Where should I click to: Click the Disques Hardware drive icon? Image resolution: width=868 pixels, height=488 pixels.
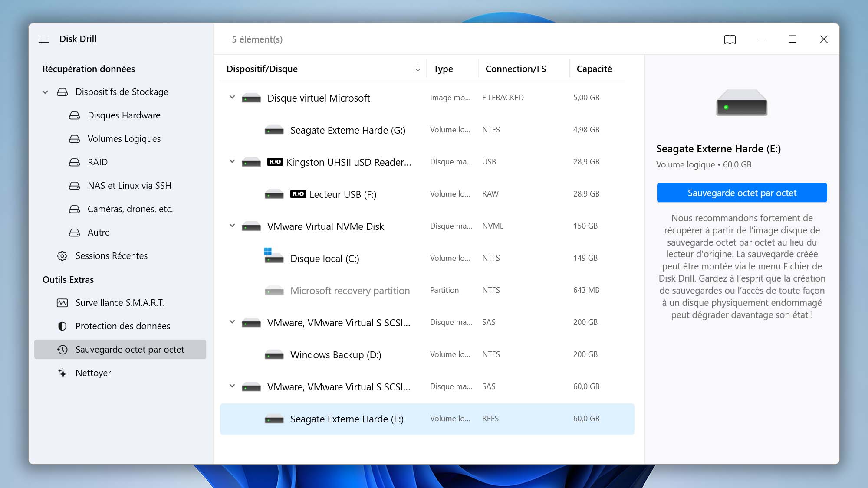click(75, 115)
